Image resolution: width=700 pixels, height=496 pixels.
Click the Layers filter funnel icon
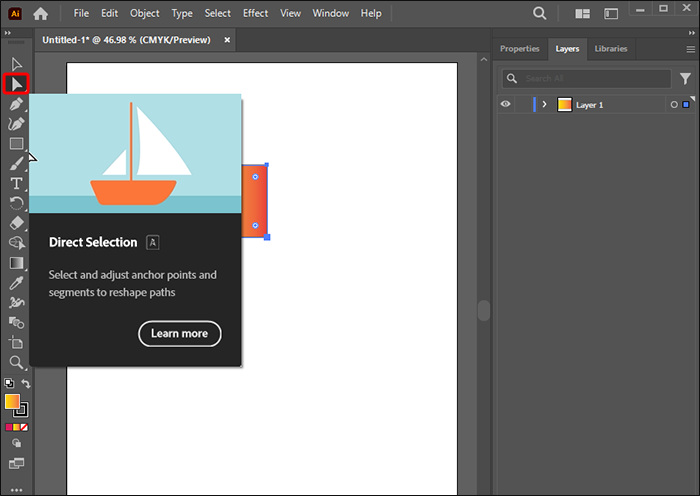coord(686,78)
